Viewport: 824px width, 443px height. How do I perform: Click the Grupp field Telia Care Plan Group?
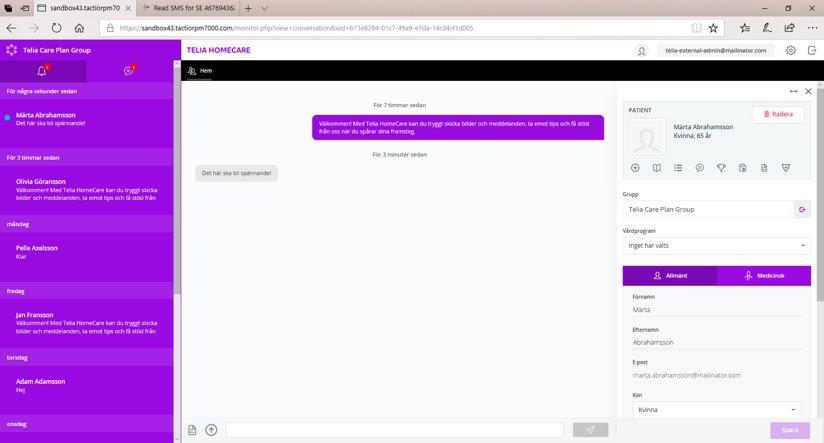[x=708, y=209]
